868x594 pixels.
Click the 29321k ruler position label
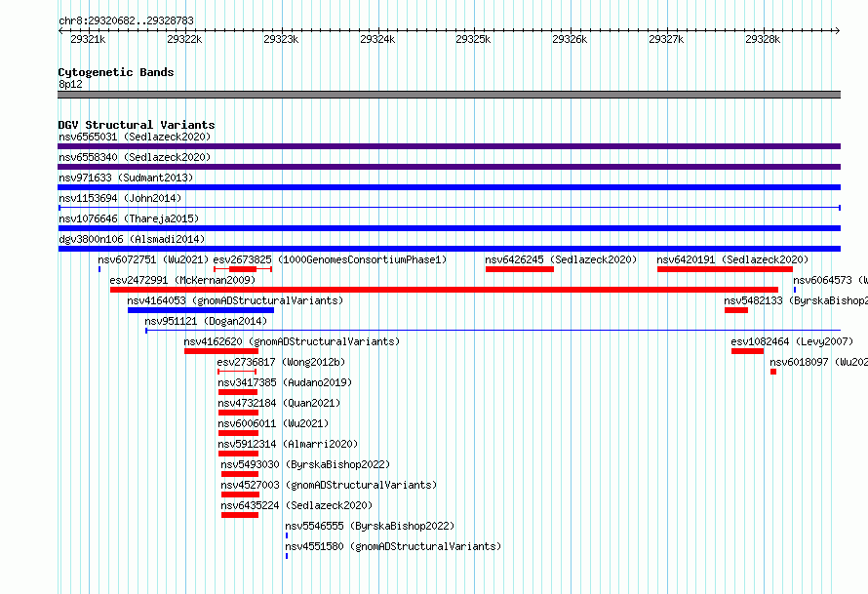(88, 39)
